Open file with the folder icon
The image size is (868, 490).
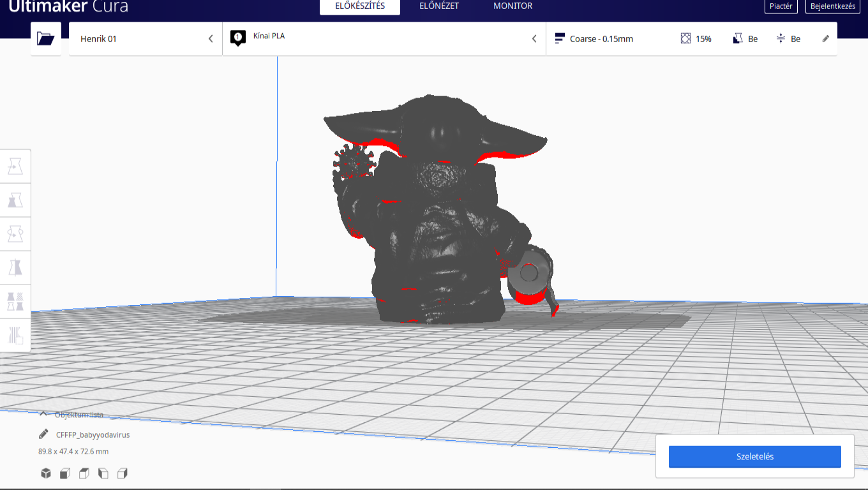[x=46, y=38]
